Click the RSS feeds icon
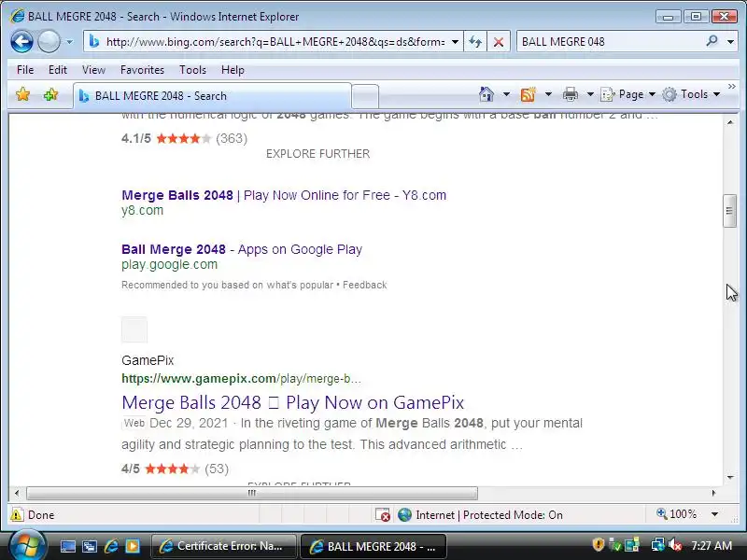 (528, 94)
